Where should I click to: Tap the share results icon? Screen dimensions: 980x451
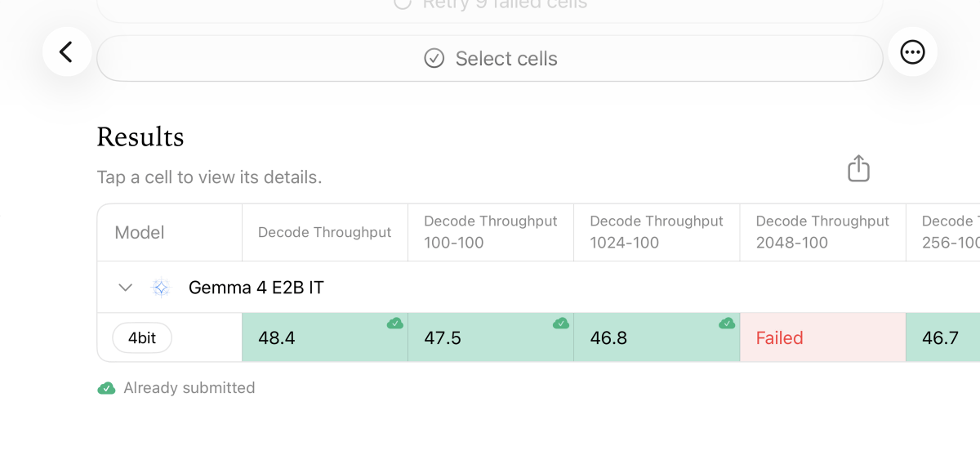858,168
